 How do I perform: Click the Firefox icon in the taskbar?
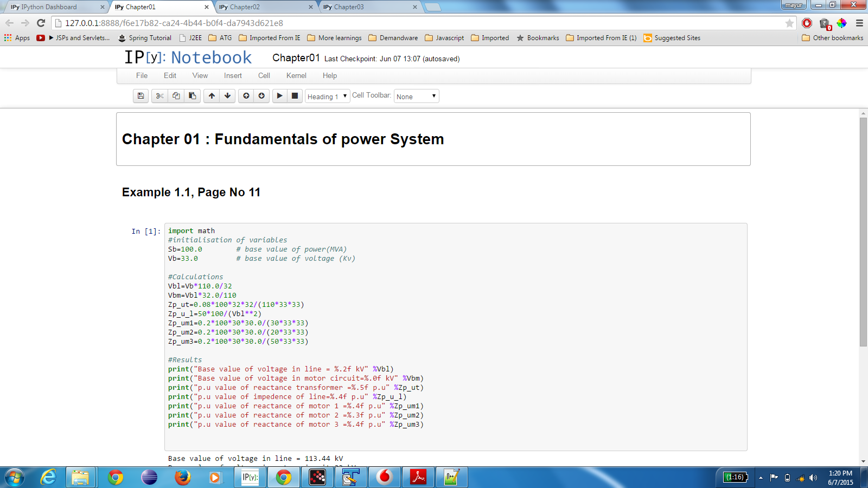click(x=183, y=477)
